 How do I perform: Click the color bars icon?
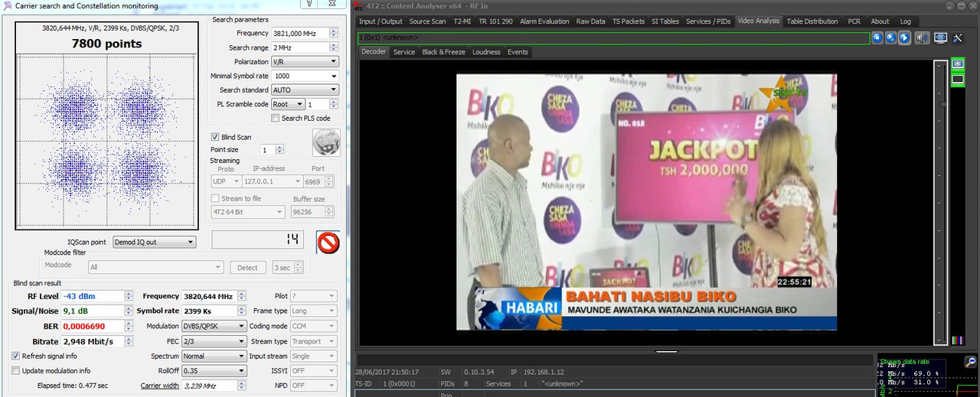click(957, 340)
